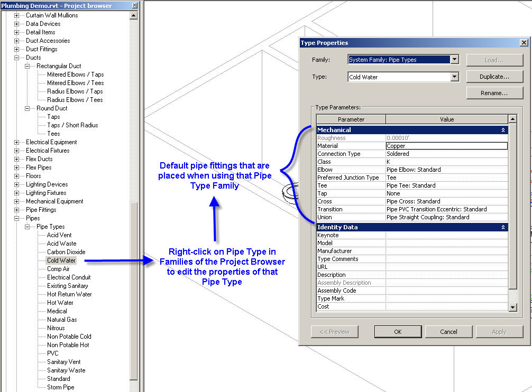Viewport: 532px width, 392px height.
Task: Click the Preferred Junction Type value Tee
Action: 447,178
